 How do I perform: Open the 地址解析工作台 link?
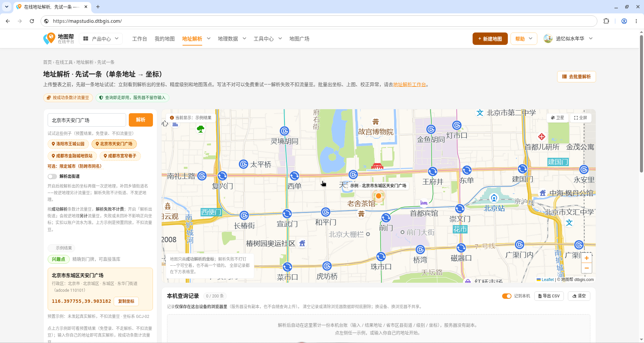tap(410, 84)
